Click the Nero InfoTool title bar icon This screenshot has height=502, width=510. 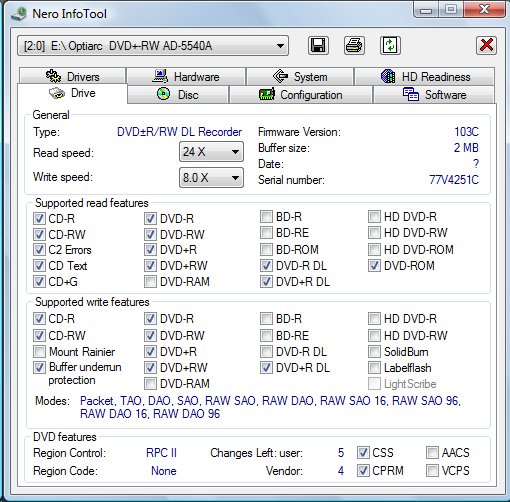click(19, 14)
